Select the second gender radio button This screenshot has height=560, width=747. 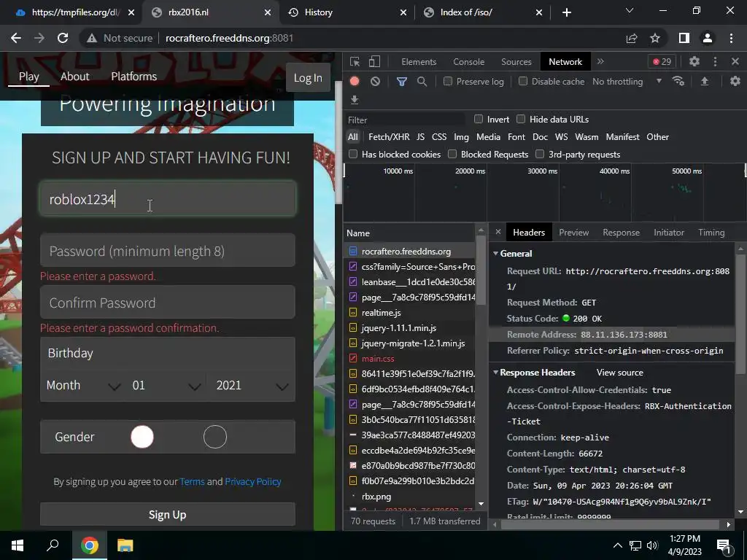[215, 437]
